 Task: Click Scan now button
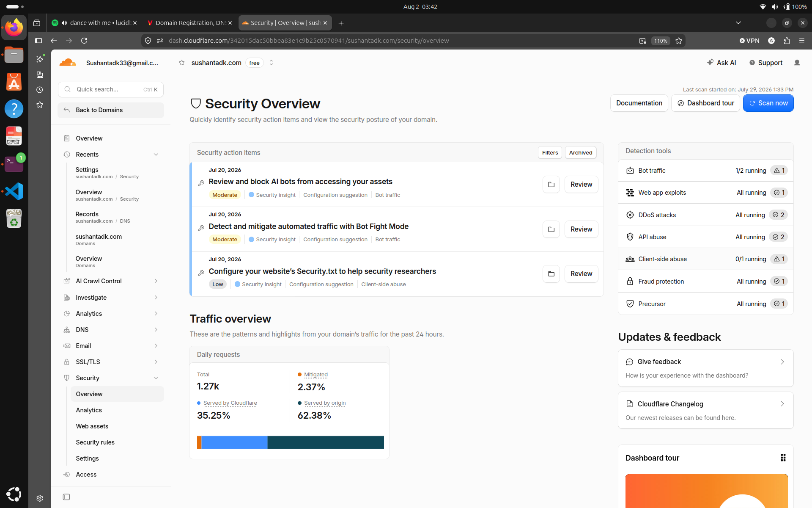click(x=768, y=103)
